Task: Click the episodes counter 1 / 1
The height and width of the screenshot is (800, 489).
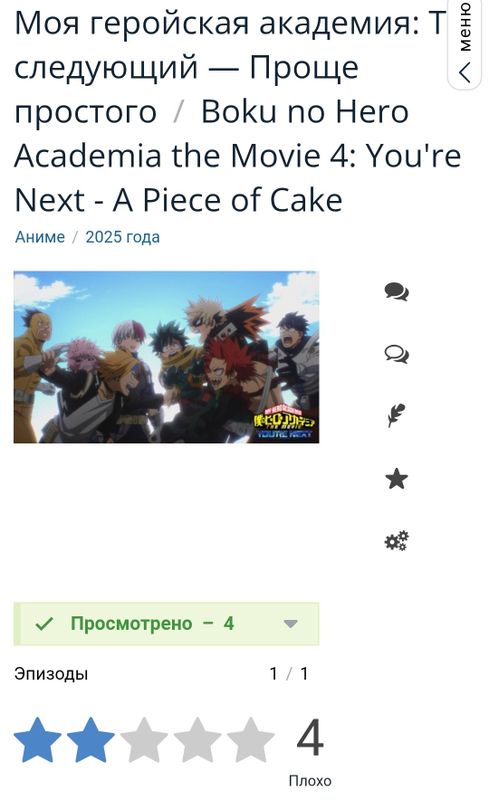Action: (x=289, y=673)
